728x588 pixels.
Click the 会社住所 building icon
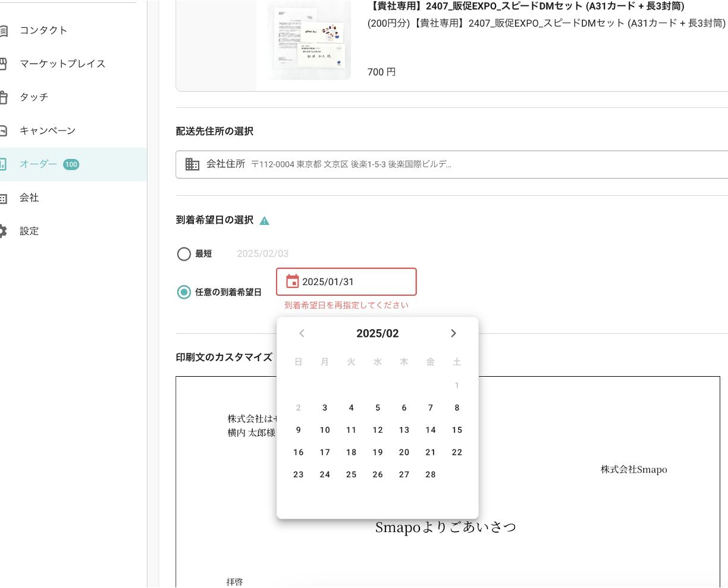click(192, 164)
